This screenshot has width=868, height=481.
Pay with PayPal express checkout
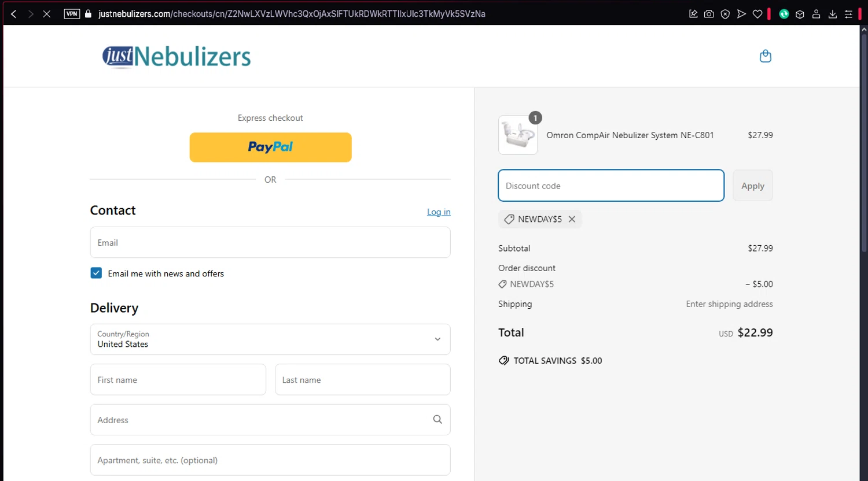(270, 147)
